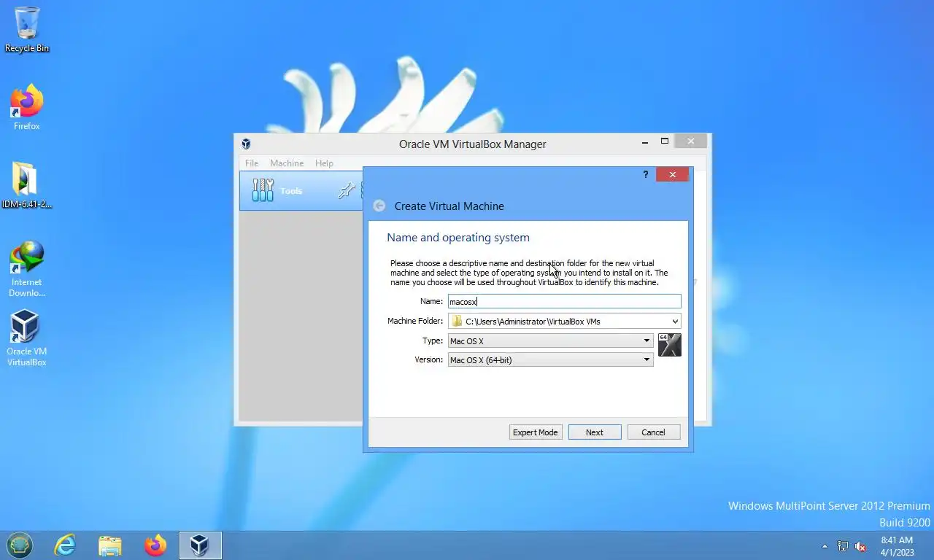Close the Create Virtual Machine dialog
This screenshot has height=560, width=934.
click(672, 174)
